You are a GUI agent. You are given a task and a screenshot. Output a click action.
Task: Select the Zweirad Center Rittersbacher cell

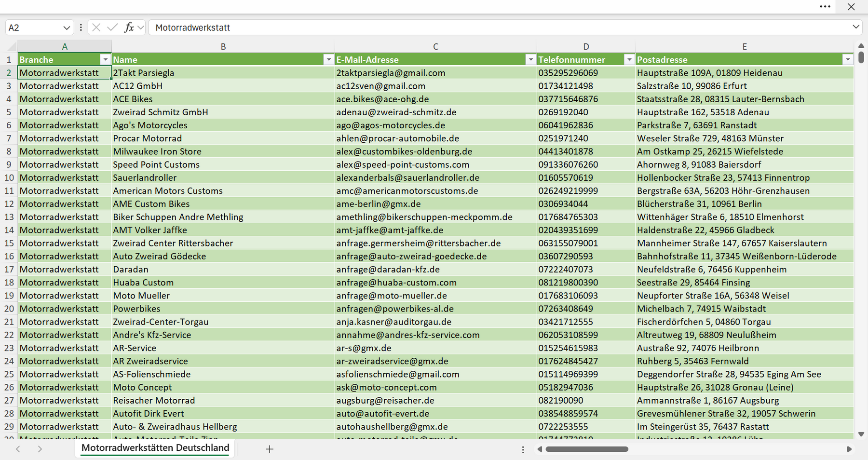(x=223, y=243)
